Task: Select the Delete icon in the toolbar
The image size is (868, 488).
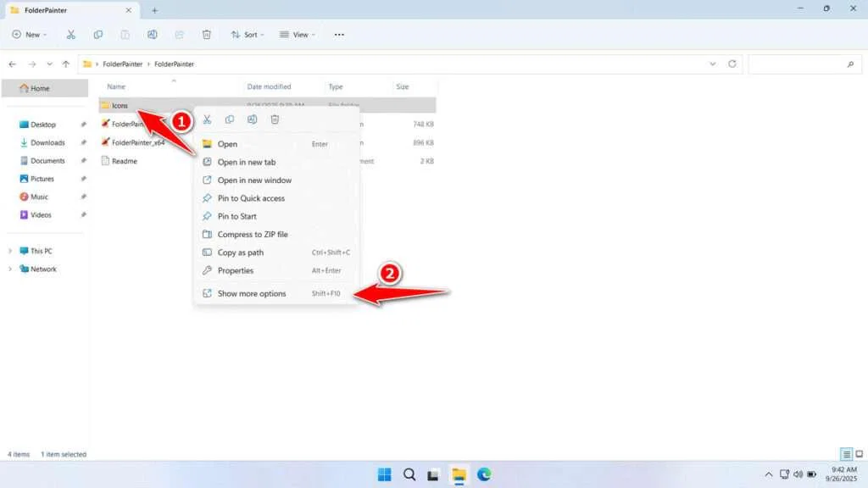Action: pyautogui.click(x=206, y=34)
